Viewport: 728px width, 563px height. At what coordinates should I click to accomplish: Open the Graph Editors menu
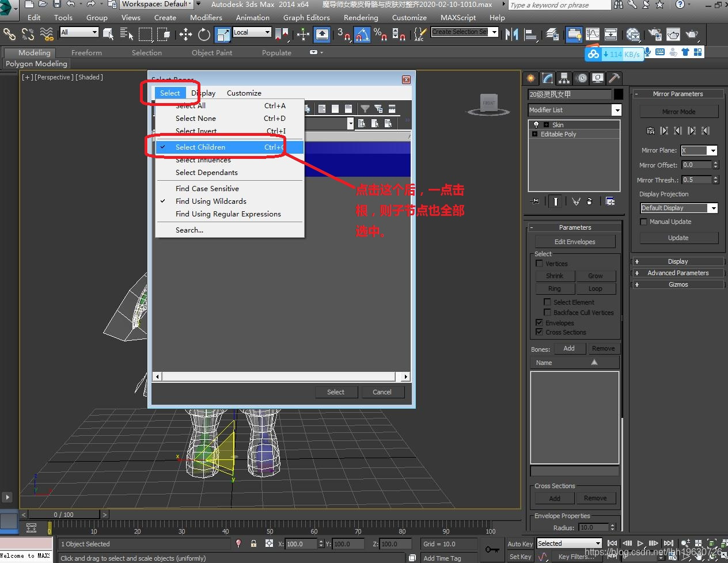pos(306,18)
